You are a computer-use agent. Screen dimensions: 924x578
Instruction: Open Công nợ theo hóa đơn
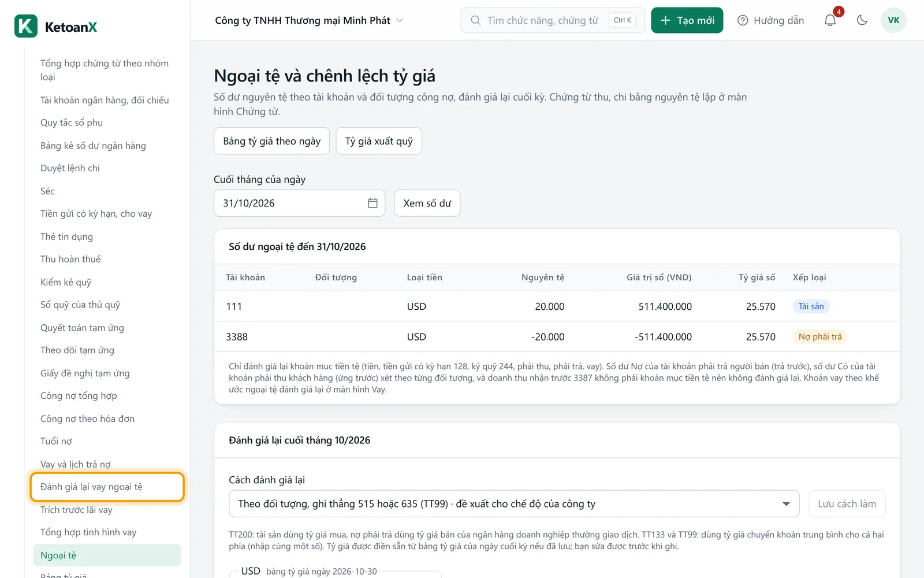[107, 418]
